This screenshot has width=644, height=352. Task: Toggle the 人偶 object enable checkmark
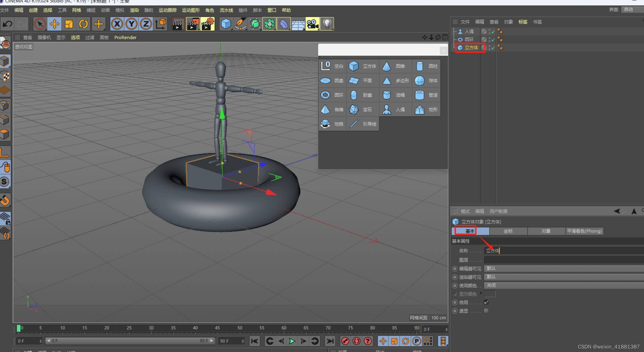pyautogui.click(x=493, y=32)
